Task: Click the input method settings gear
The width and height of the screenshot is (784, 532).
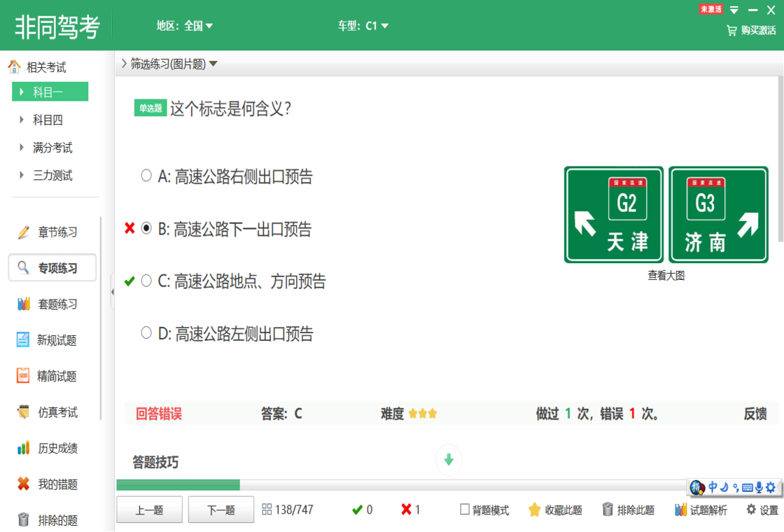Action: pyautogui.click(x=771, y=487)
